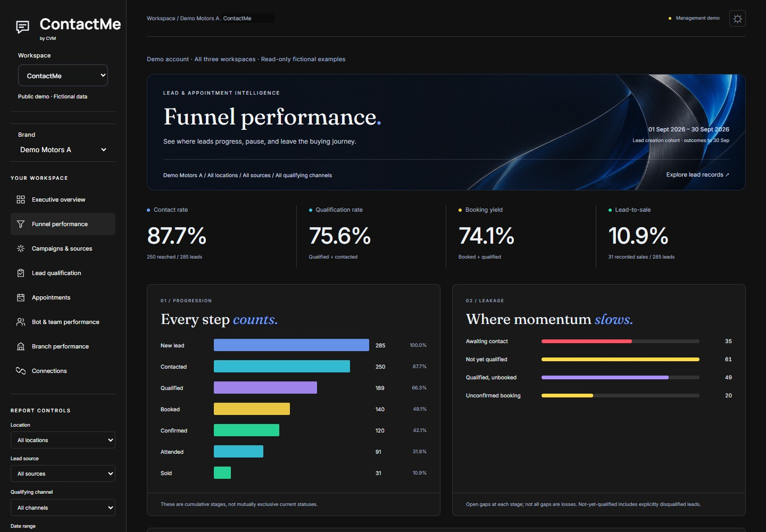Open Bot & team performance
Viewport: 766px width, 532px height.
coord(63,322)
